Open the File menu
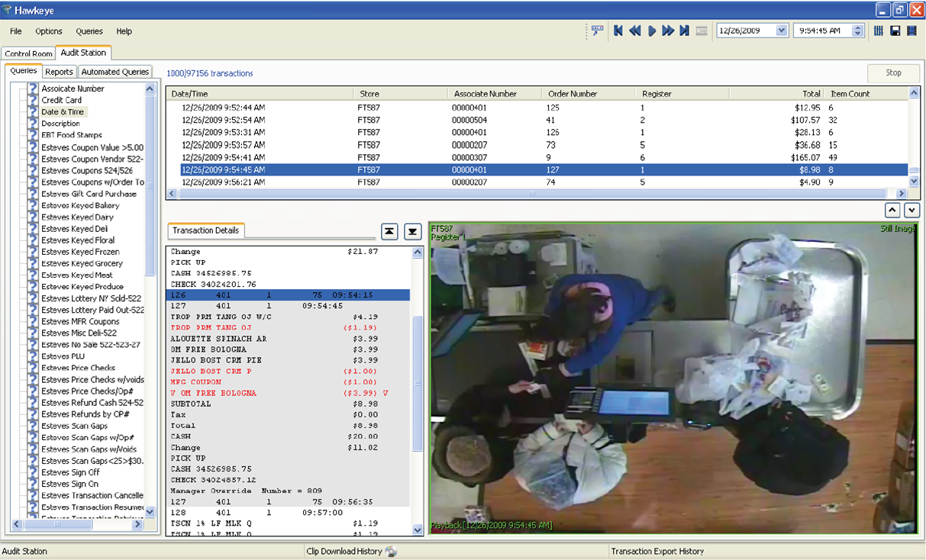926x560 pixels. [16, 31]
